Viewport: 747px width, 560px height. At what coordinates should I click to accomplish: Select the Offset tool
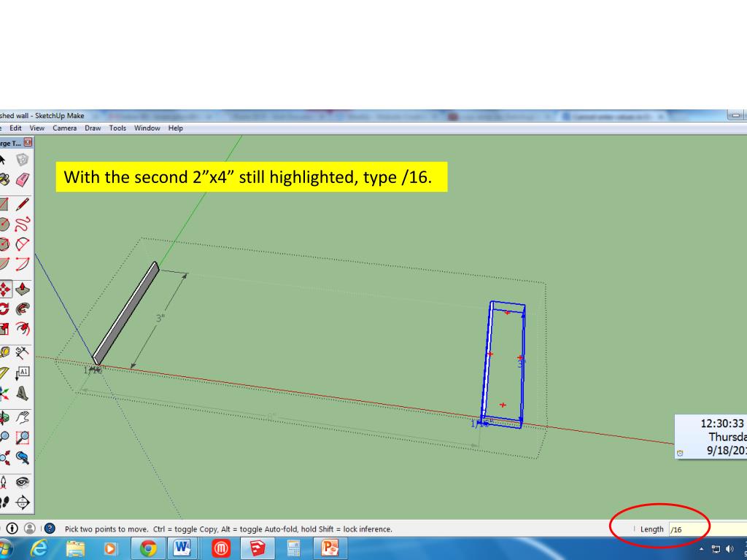[22, 329]
